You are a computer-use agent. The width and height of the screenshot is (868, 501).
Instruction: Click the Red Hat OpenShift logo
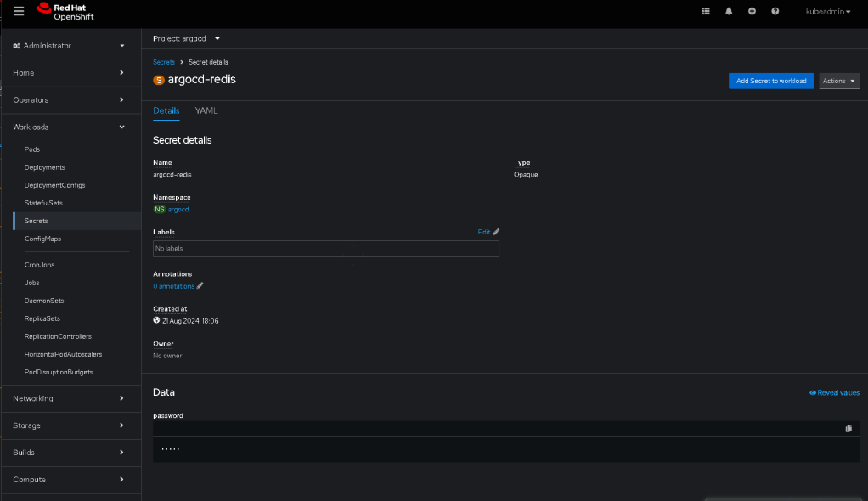(x=65, y=12)
